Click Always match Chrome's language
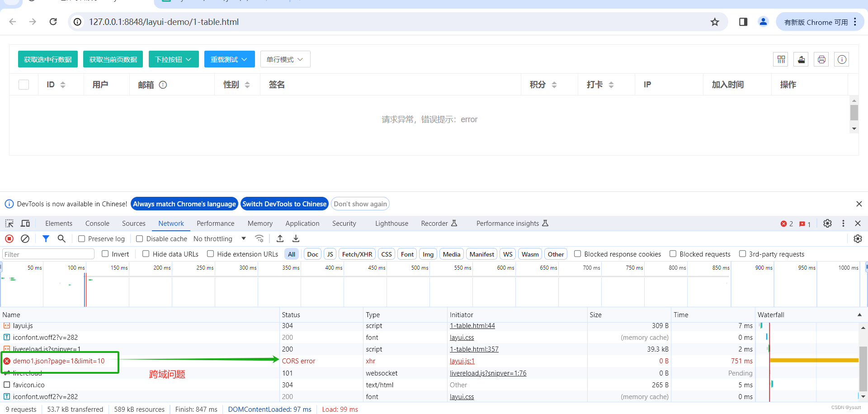Image resolution: width=868 pixels, height=414 pixels. point(184,204)
